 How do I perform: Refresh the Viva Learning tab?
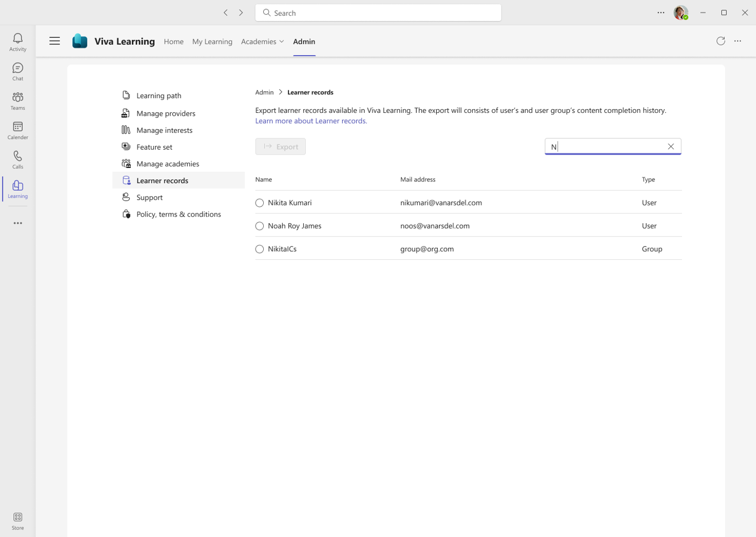tap(721, 41)
